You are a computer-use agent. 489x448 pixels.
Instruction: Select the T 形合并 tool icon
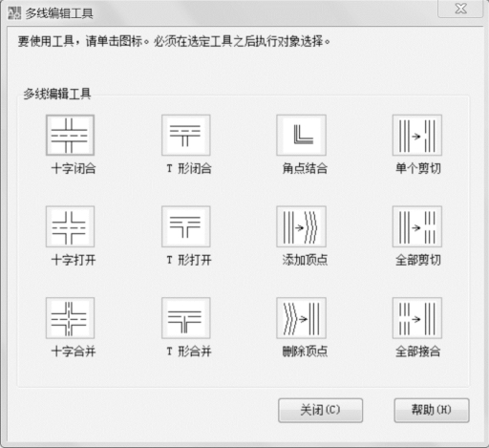point(186,318)
